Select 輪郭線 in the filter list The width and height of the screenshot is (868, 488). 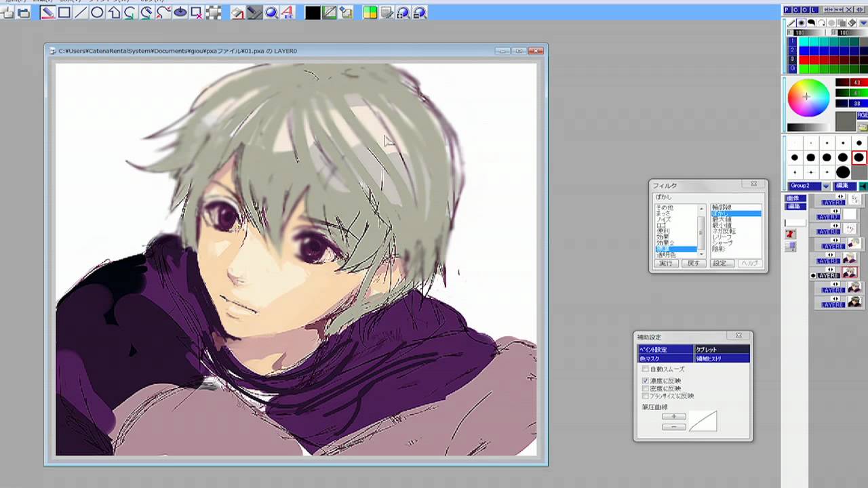click(x=722, y=207)
